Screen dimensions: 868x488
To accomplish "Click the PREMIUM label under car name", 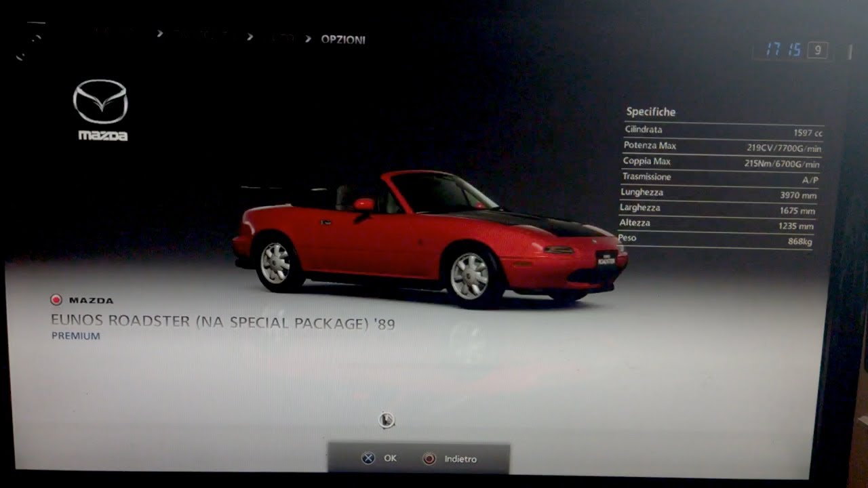I will [76, 336].
